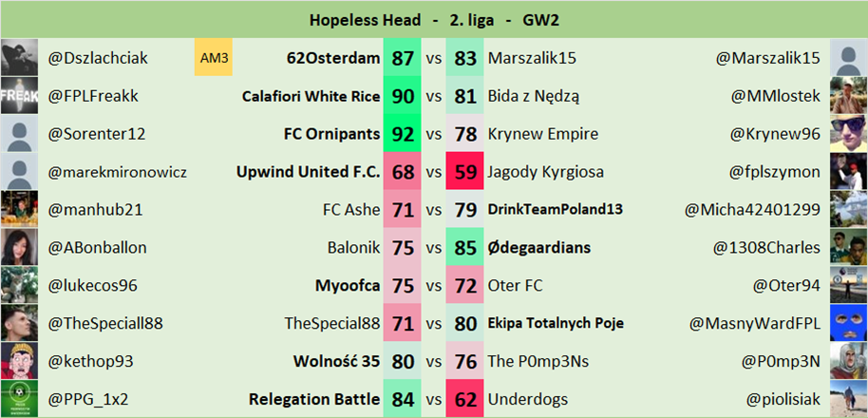Click the yellow AM3 badge
The width and height of the screenshot is (868, 418).
click(x=215, y=58)
